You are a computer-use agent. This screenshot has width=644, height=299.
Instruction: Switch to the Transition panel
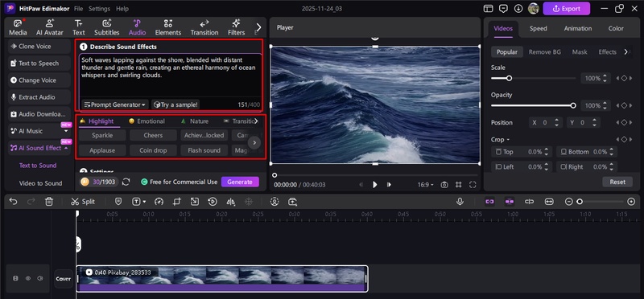pos(204,27)
